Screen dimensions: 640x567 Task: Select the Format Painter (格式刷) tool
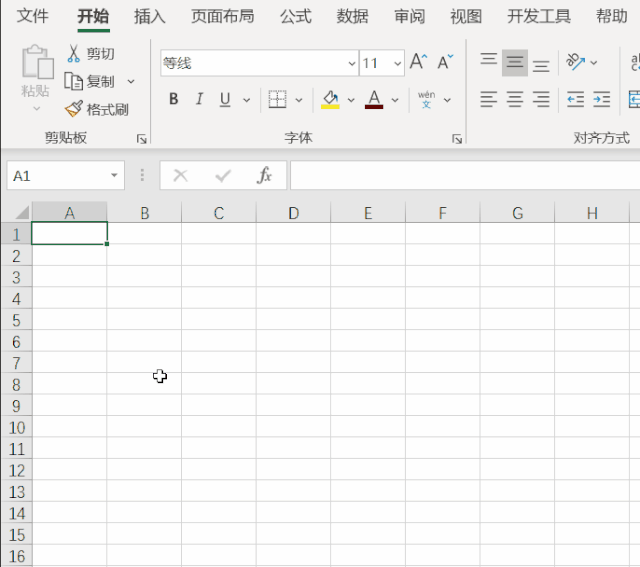(x=97, y=109)
